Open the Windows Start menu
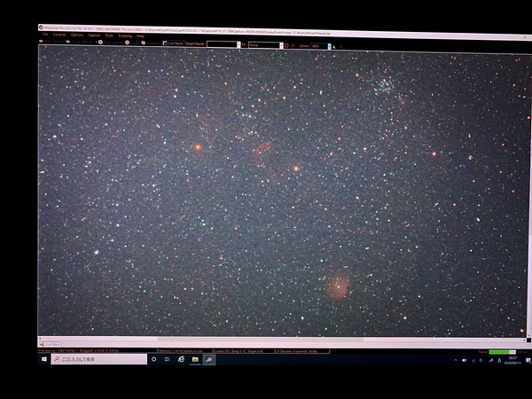Screen dimensions: 532x399 44,359
